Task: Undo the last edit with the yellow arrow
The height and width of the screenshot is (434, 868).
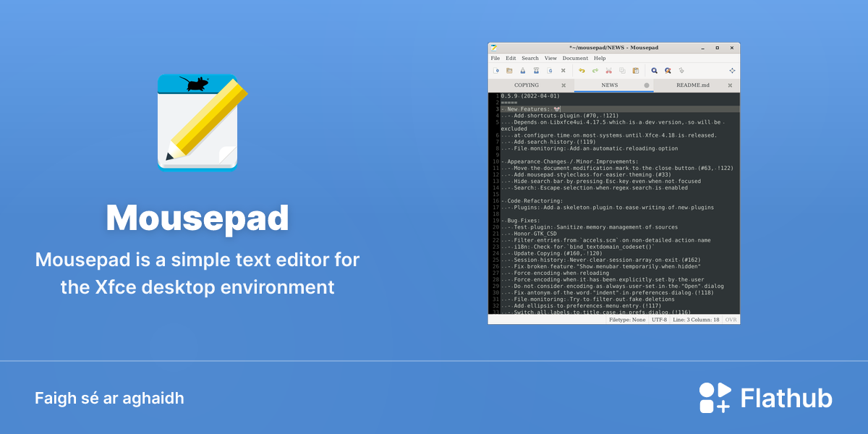Action: (x=582, y=71)
